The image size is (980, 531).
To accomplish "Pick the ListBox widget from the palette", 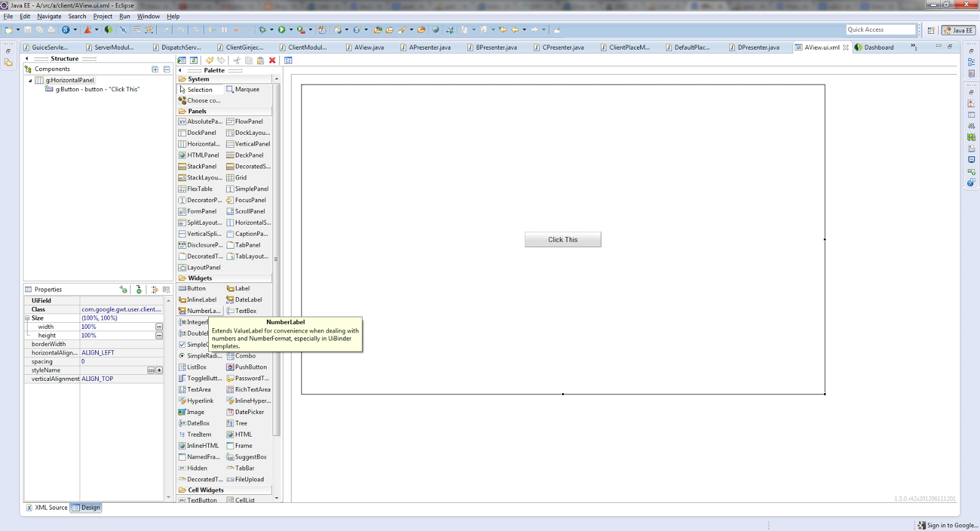I will [192, 367].
